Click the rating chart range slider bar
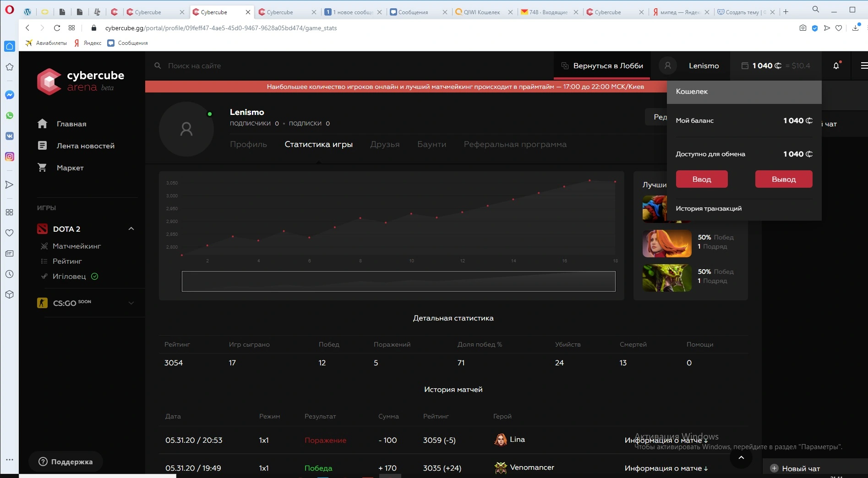Image resolution: width=868 pixels, height=478 pixels. [399, 281]
